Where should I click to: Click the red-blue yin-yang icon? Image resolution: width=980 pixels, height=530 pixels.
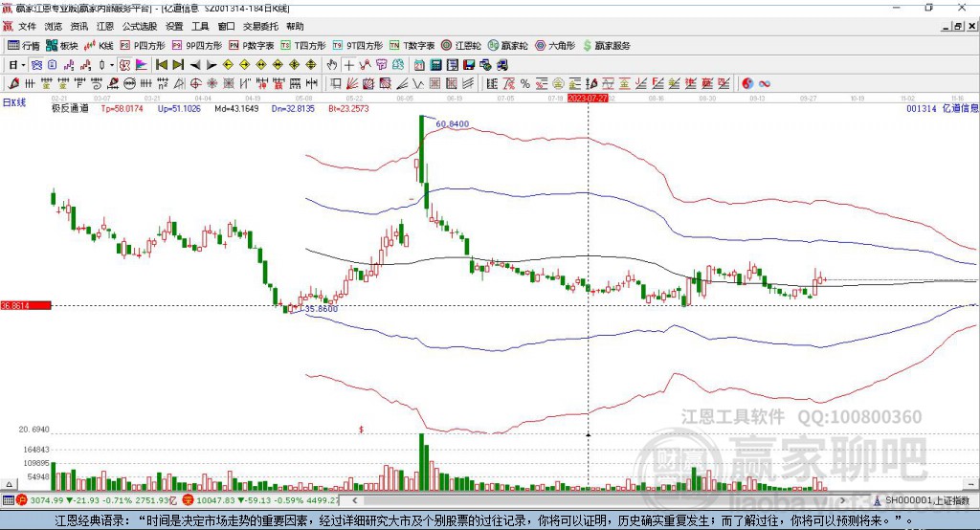747,83
